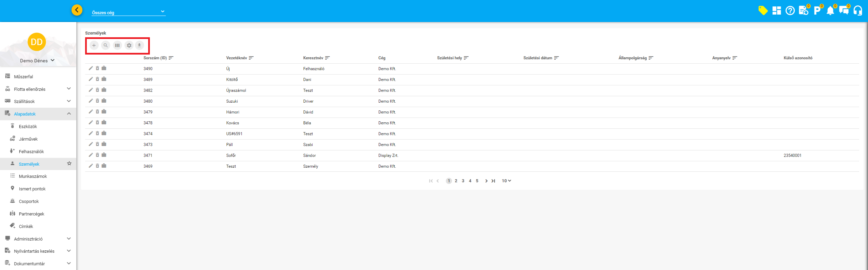This screenshot has width=868, height=270.
Task: Delete the row with ID 3482
Action: click(97, 90)
